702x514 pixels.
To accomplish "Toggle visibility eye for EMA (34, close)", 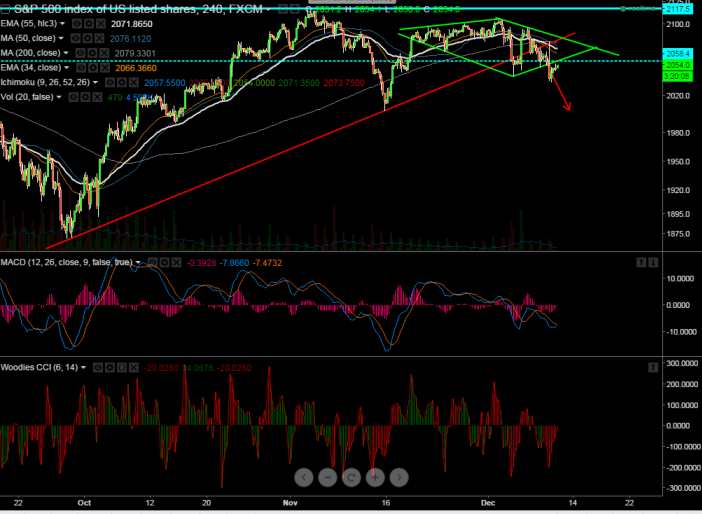I will (x=81, y=68).
